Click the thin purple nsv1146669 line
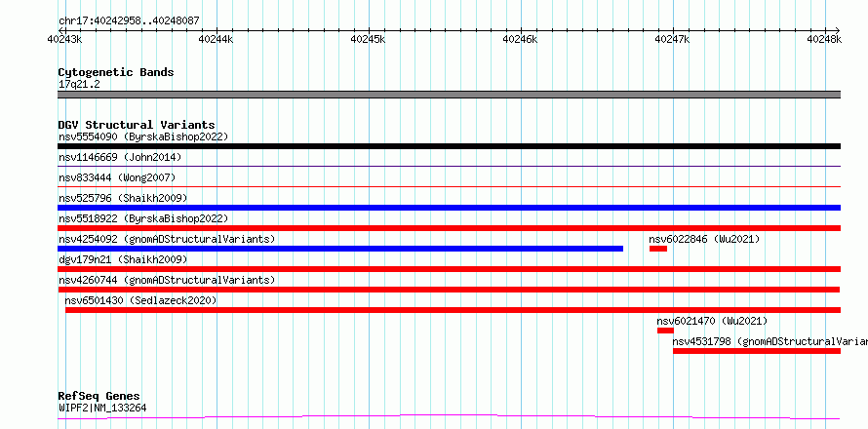Screen dimensions: 868x429 click(449, 166)
